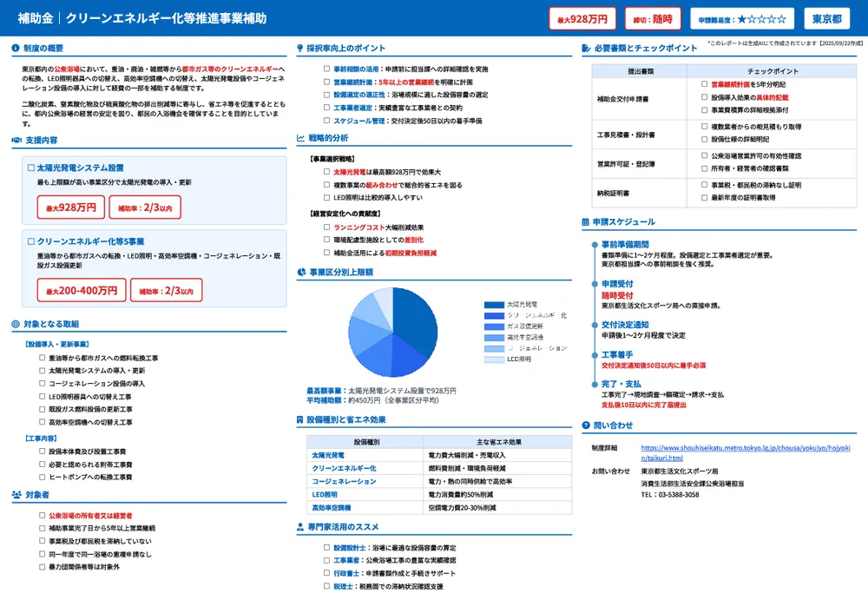868x613 pixels.
Task: Click the 東京都 badge in the header
Action: 826,18
